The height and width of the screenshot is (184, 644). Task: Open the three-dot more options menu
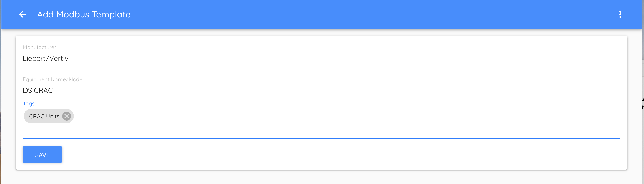click(620, 15)
